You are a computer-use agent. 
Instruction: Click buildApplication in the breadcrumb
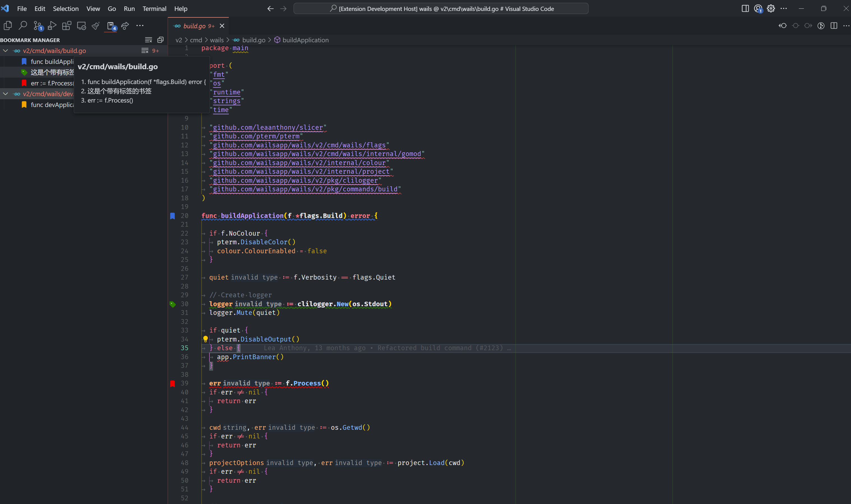[305, 40]
